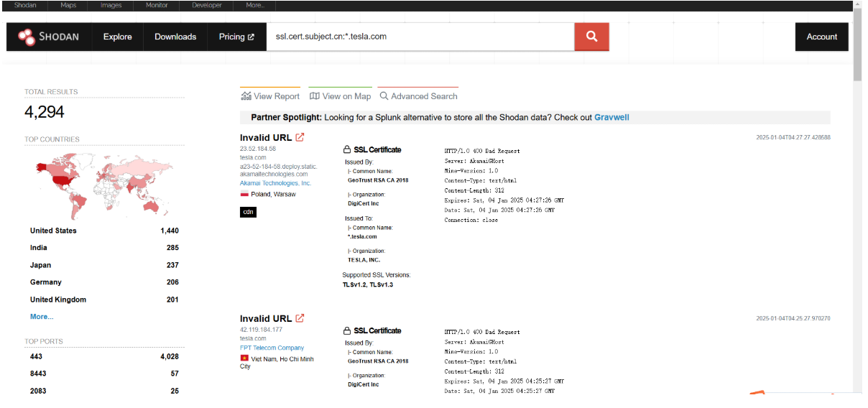
Task: Filter results by United States
Action: (53, 231)
